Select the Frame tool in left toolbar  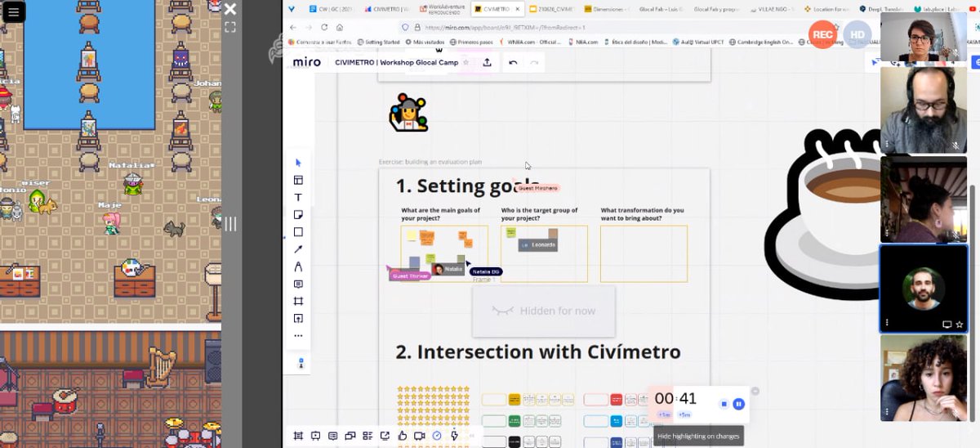(x=298, y=301)
